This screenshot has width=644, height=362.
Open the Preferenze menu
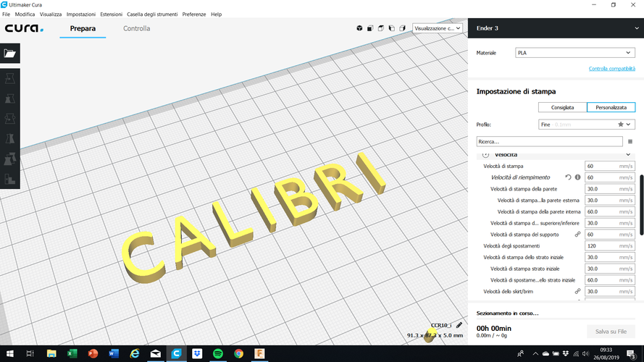click(x=194, y=14)
